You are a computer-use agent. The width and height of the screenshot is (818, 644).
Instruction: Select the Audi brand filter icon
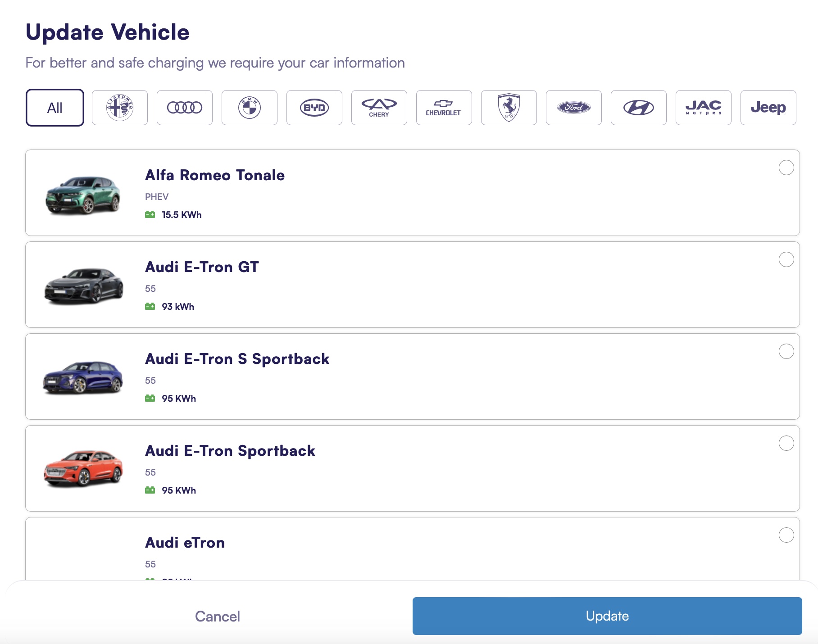(x=184, y=108)
